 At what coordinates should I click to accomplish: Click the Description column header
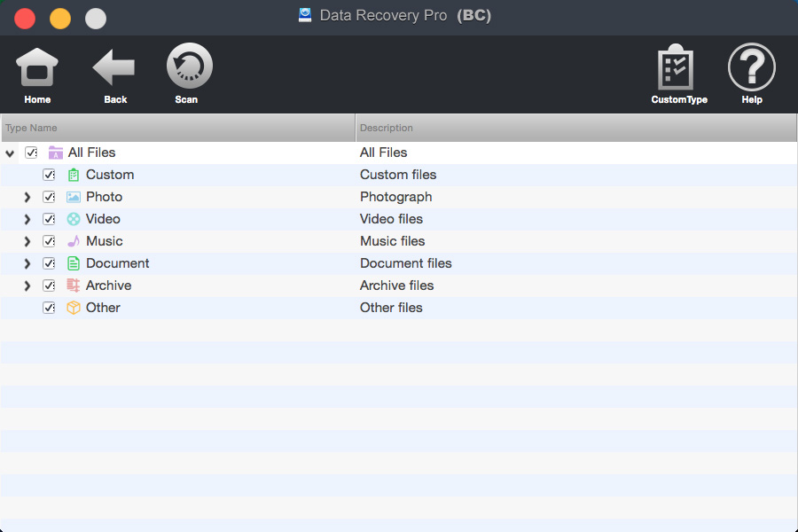(x=576, y=128)
